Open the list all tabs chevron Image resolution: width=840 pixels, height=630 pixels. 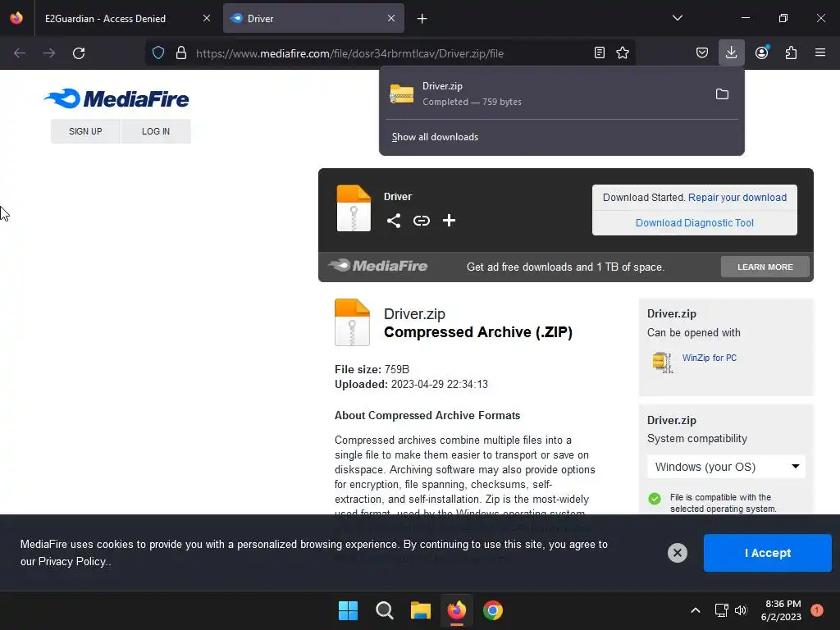pyautogui.click(x=677, y=18)
